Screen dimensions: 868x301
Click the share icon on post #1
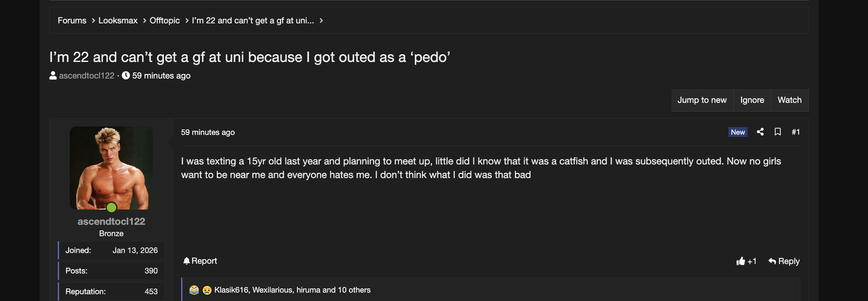pos(760,132)
